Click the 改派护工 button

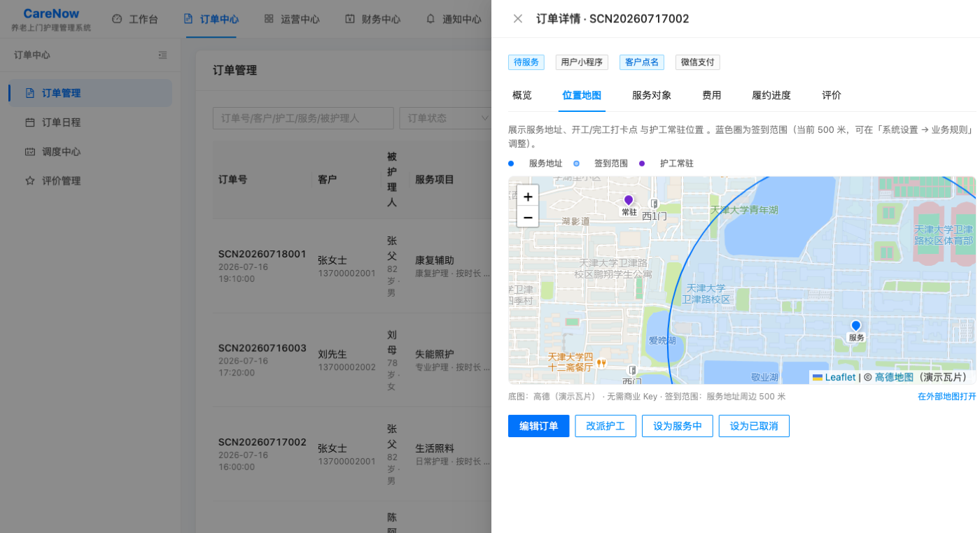605,426
